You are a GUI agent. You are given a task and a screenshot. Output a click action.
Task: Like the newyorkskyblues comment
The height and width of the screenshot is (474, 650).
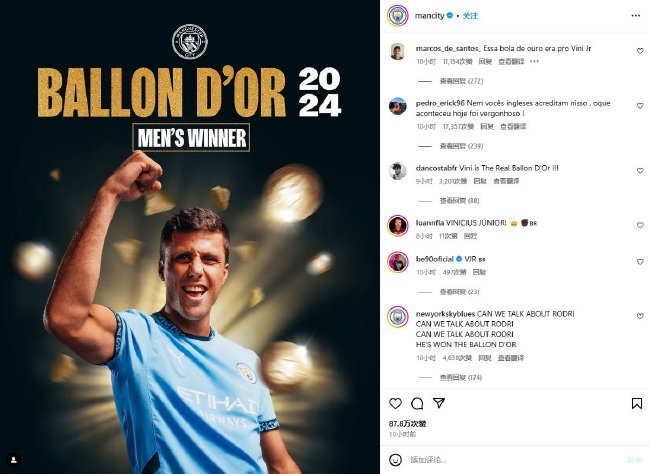point(640,316)
